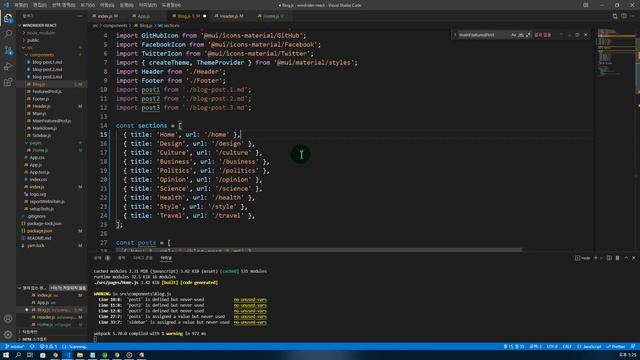This screenshot has height=360, width=640.
Task: Open the File menu in menu bar
Action: pos(20,5)
